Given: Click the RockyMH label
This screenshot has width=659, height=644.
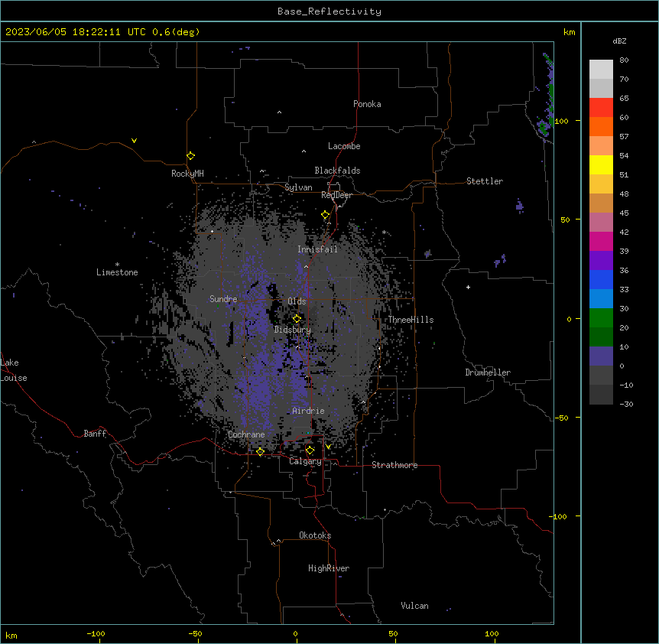Looking at the screenshot, I should (x=187, y=174).
